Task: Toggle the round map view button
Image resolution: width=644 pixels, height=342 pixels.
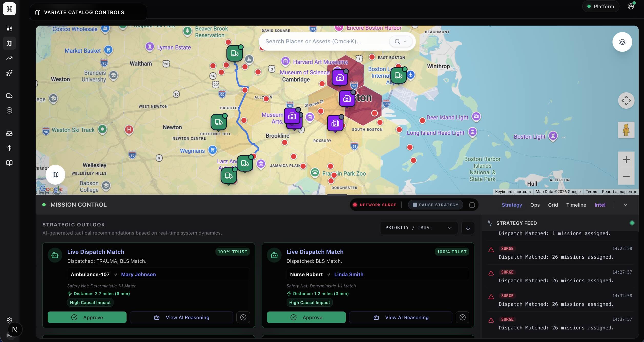Action: (x=55, y=175)
